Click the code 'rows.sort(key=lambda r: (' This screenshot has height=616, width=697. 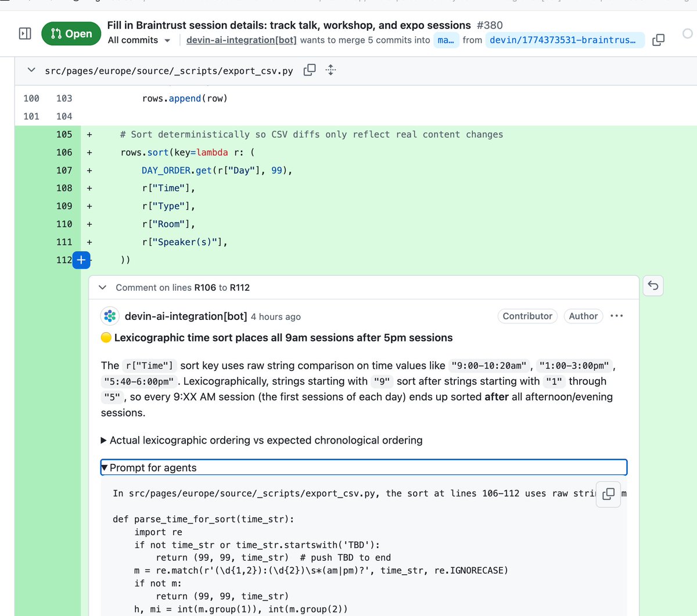coord(188,152)
